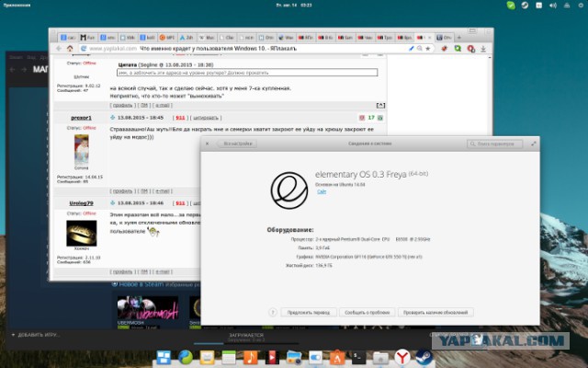Open System Settings toggle icon in dock

tap(315, 358)
